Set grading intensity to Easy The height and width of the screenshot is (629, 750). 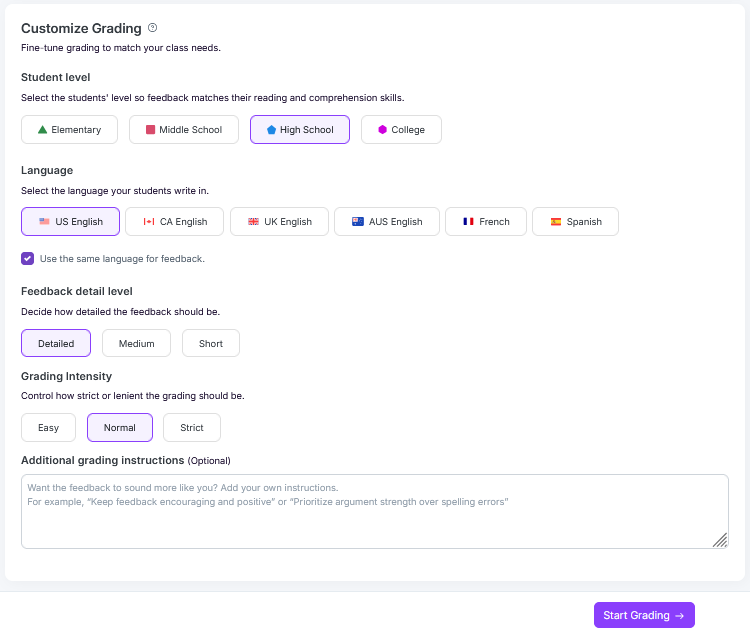pyautogui.click(x=48, y=428)
